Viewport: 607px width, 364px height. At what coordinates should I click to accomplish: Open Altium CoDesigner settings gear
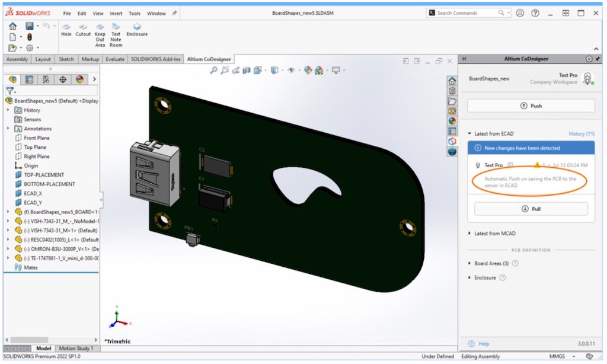(589, 59)
